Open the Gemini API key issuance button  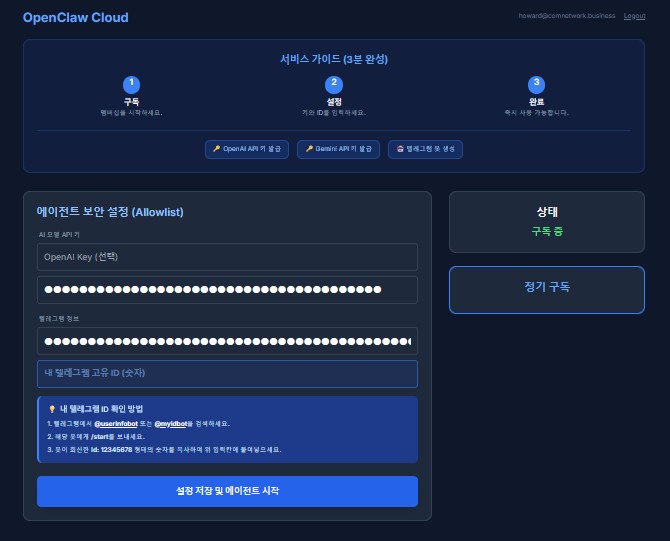tap(338, 149)
